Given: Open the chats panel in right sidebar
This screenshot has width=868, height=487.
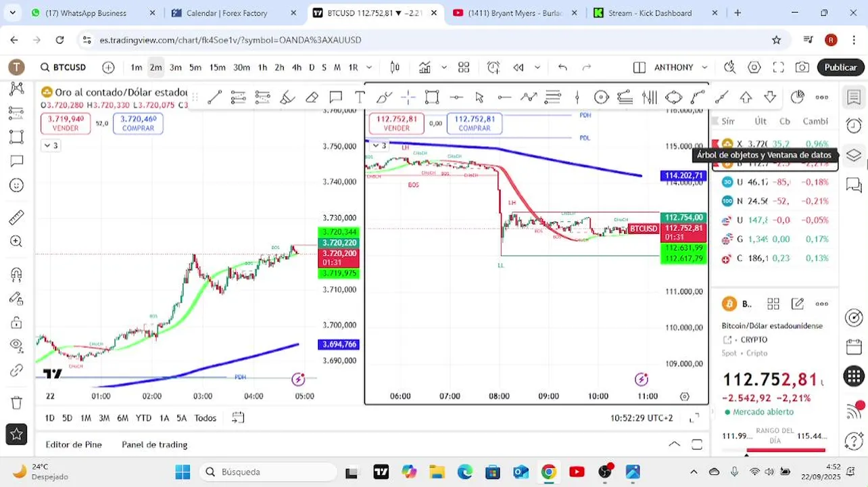Looking at the screenshot, I should pos(854,184).
